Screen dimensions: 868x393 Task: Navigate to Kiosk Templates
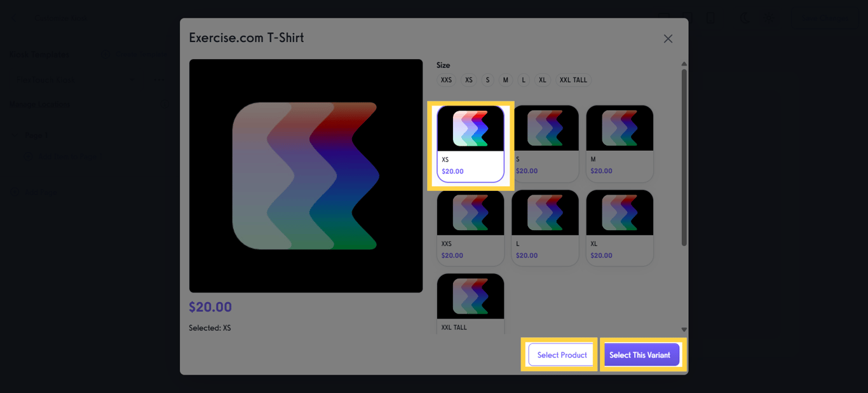[39, 54]
